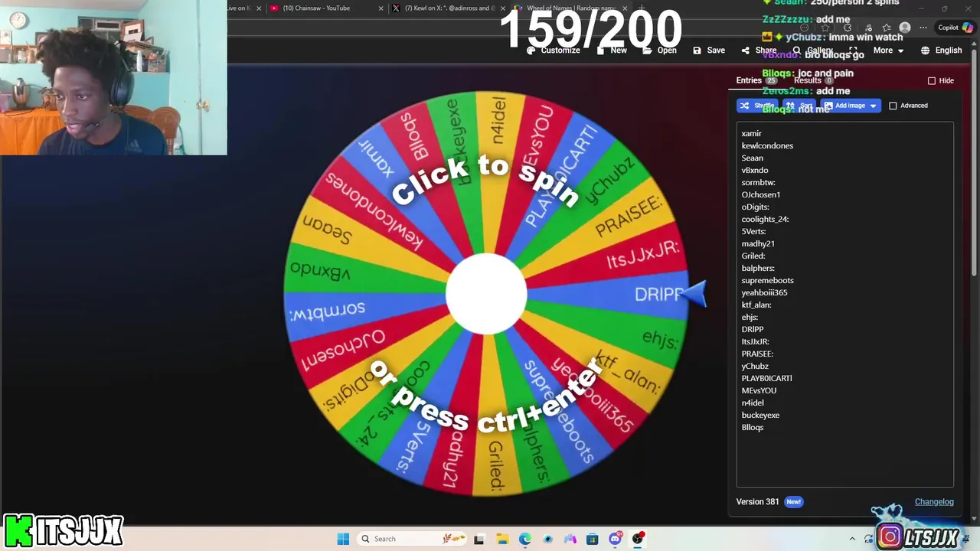The height and width of the screenshot is (551, 980).
Task: Click entry 'ItsJJxJR:' in entries list
Action: point(756,341)
